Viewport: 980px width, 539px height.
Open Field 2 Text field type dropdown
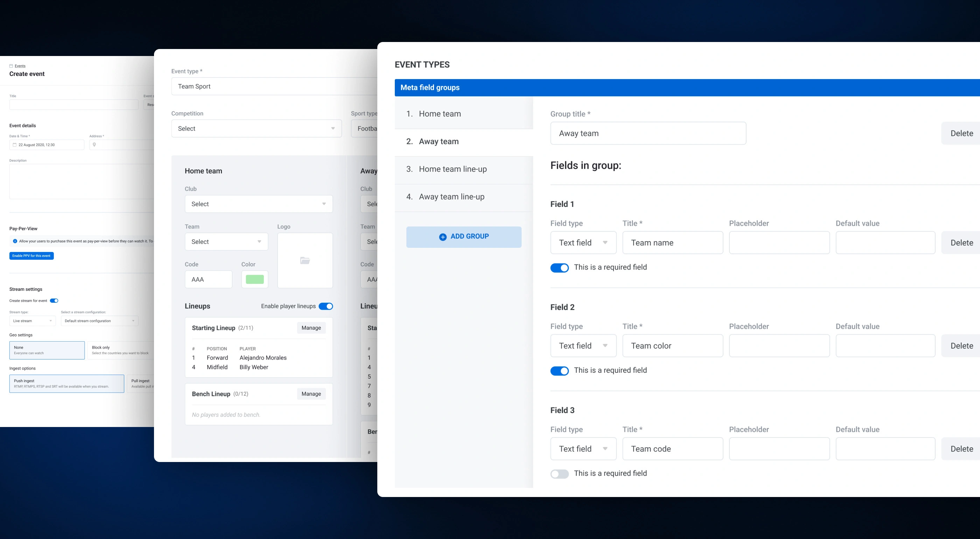tap(583, 346)
